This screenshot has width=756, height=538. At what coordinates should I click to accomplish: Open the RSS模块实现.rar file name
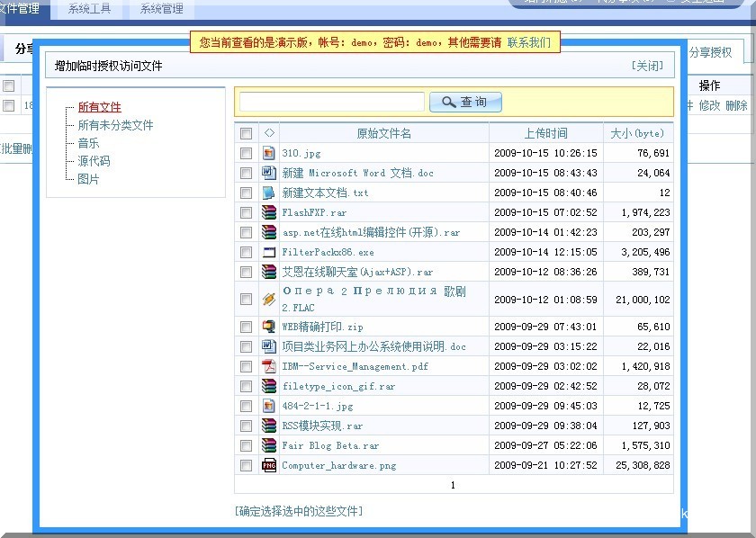coord(322,426)
